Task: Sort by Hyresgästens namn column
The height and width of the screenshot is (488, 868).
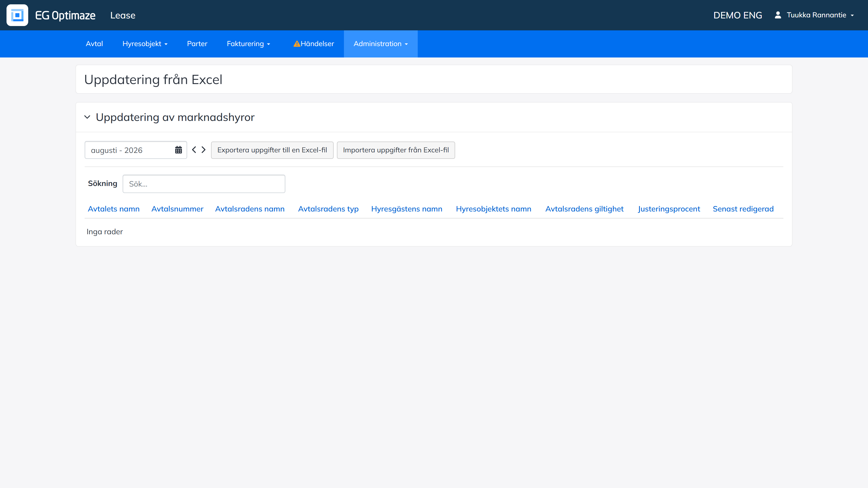Action: tap(407, 209)
